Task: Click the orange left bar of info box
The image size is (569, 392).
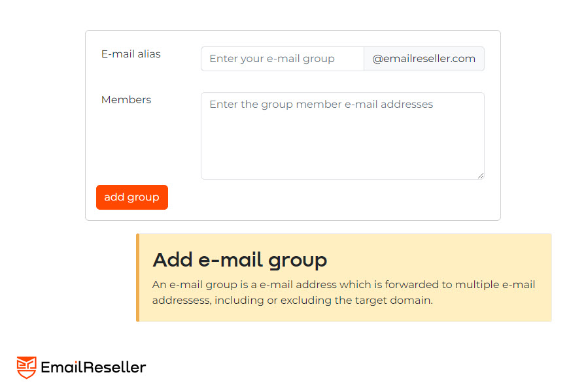Action: point(138,278)
